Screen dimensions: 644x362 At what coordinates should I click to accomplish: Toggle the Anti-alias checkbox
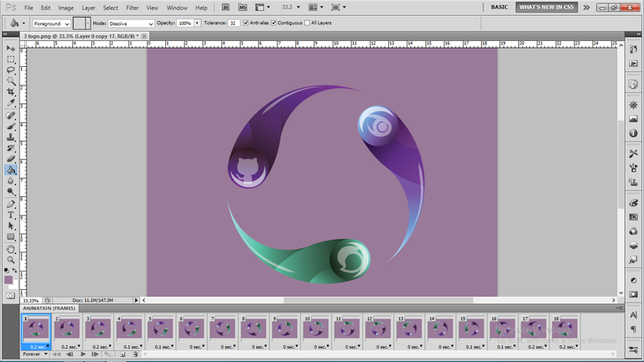(x=246, y=23)
